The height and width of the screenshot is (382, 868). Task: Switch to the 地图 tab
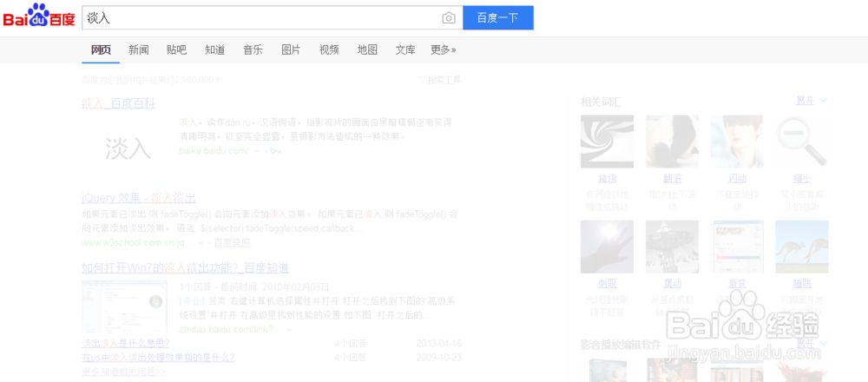coord(367,49)
